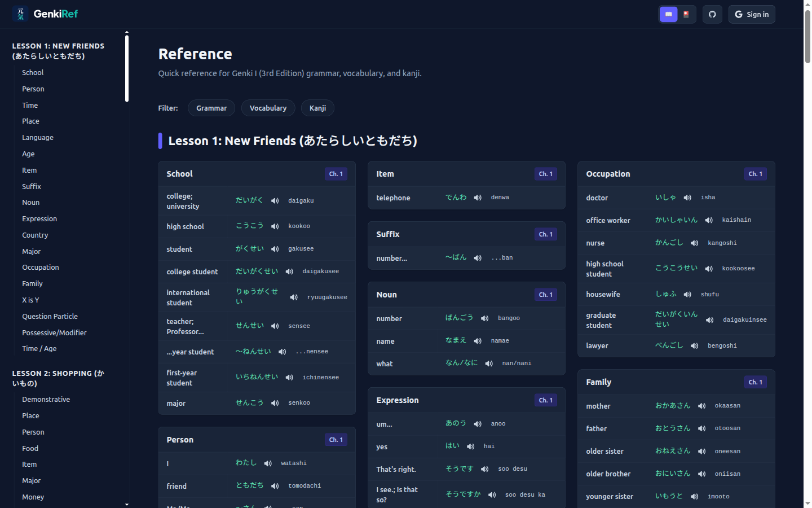
Task: Open Possessive/Modifier link
Action: coord(54,333)
